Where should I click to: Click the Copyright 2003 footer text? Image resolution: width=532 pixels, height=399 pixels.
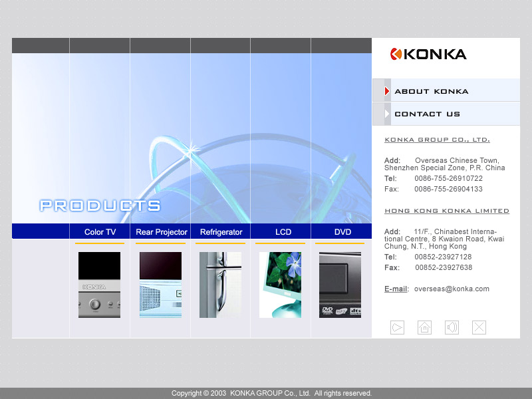(271, 393)
